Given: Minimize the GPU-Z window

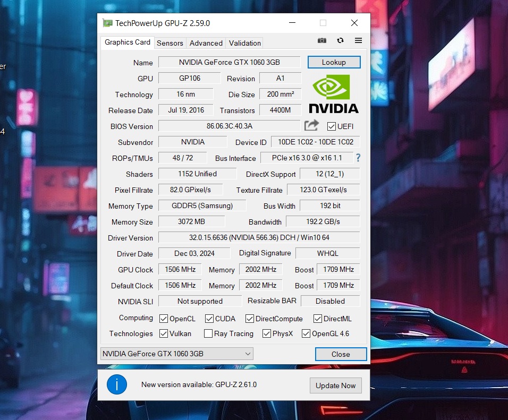Looking at the screenshot, I should coord(292,23).
